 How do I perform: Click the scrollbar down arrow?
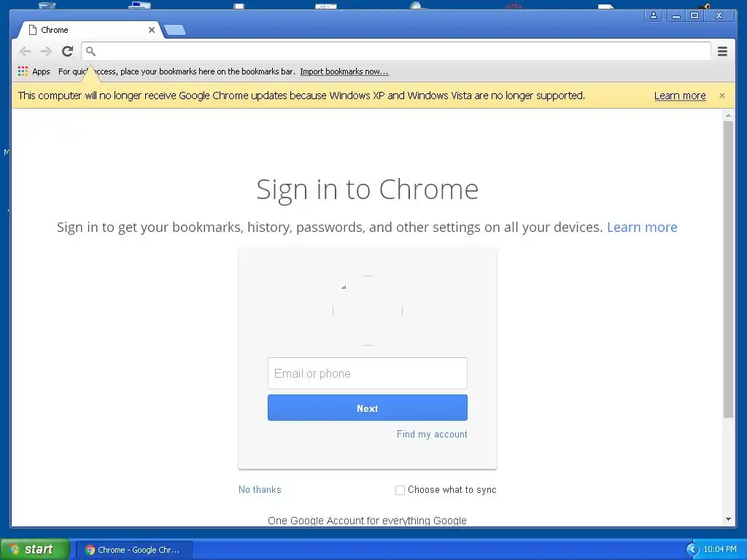[728, 519]
